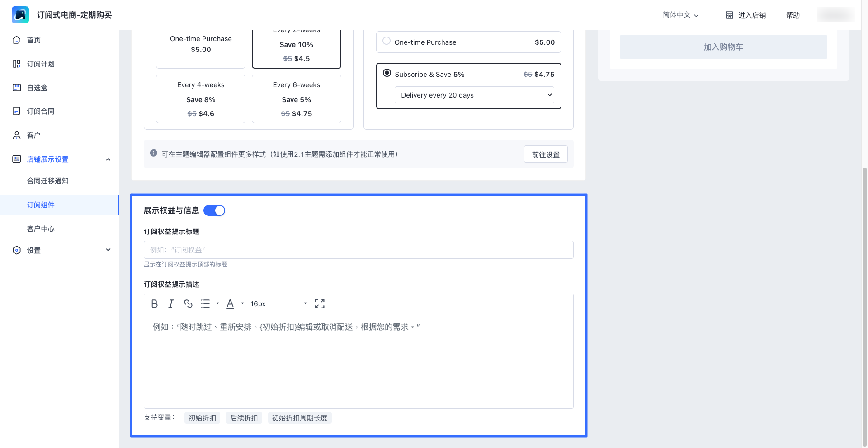Click into the 订阅权益提示描述 editor text area
The image size is (868, 448).
tap(359, 361)
